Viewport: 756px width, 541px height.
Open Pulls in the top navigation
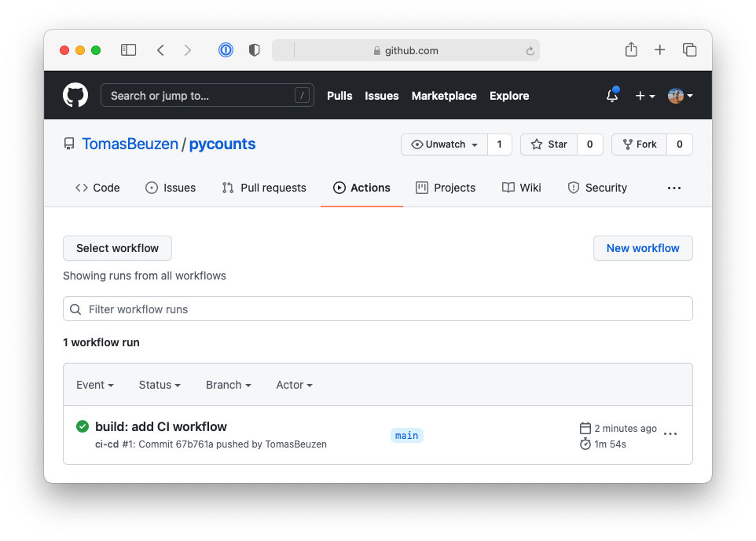(x=339, y=96)
